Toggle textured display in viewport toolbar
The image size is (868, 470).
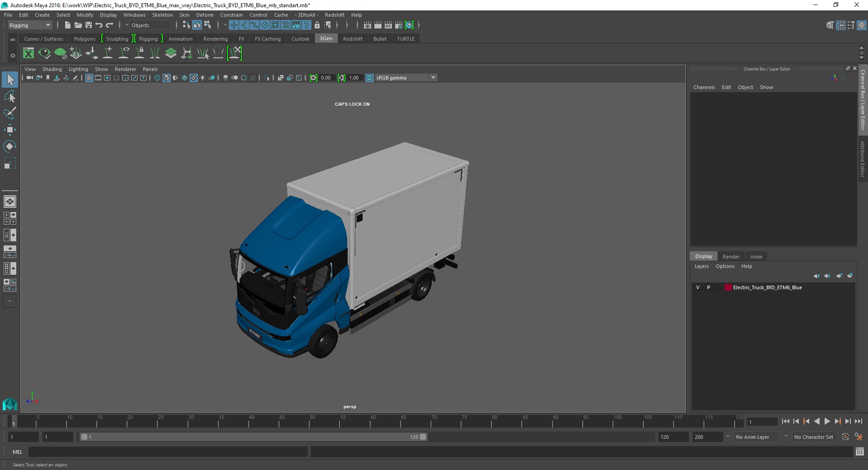(x=193, y=78)
